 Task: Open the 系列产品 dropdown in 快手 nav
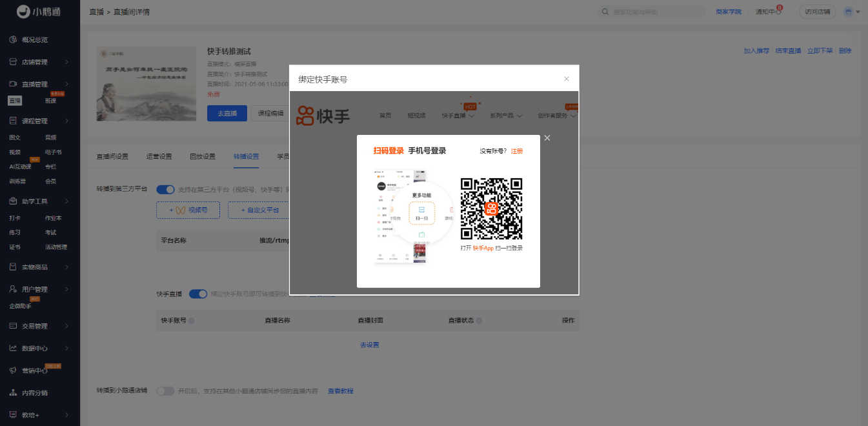point(506,116)
